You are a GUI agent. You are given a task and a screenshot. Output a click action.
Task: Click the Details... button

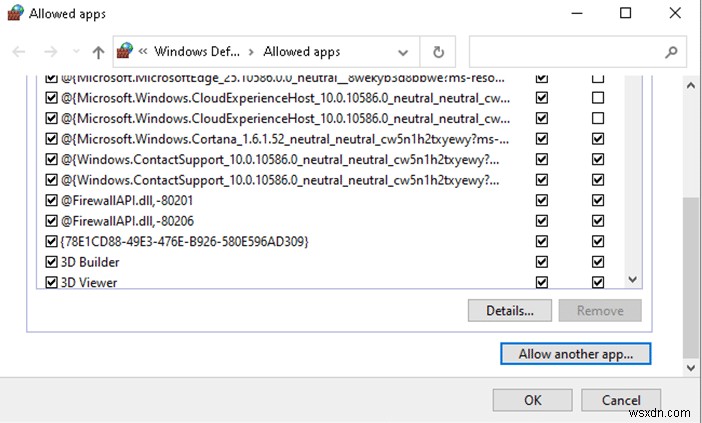(x=510, y=310)
